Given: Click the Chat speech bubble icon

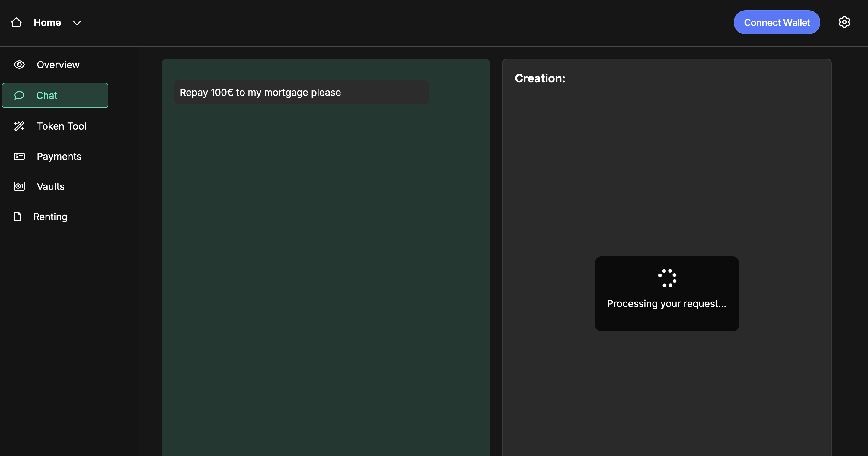Looking at the screenshot, I should click(19, 95).
